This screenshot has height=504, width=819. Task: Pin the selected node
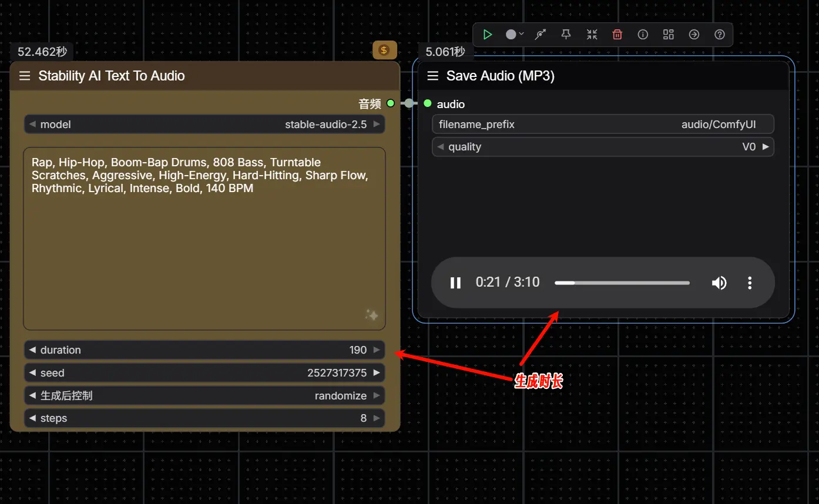point(566,34)
